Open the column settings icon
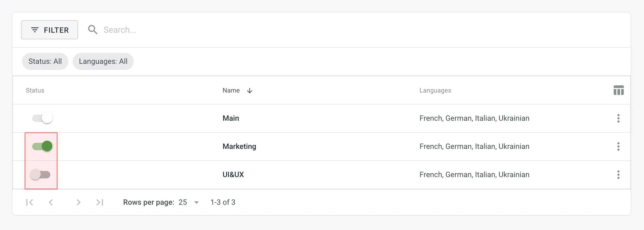644x230 pixels. [618, 90]
